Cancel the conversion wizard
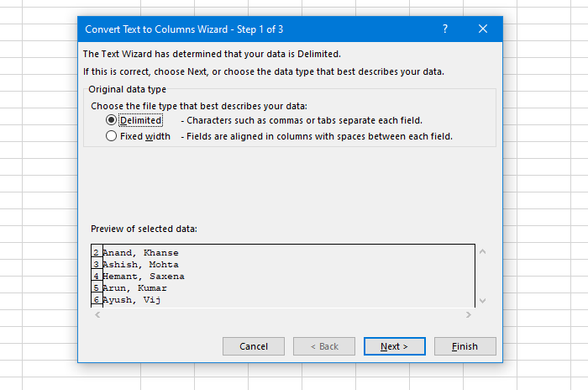The height and width of the screenshot is (390, 588). pos(254,346)
